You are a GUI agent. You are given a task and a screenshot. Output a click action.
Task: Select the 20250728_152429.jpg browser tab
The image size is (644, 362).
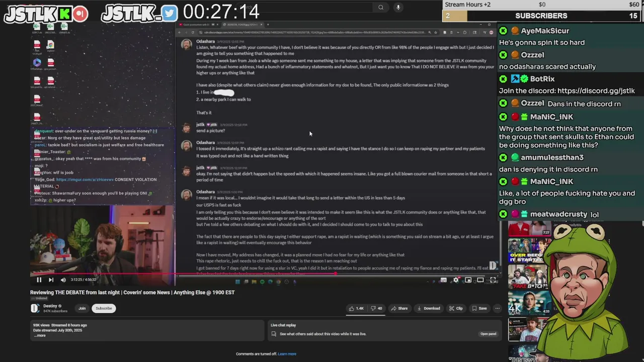point(243,25)
